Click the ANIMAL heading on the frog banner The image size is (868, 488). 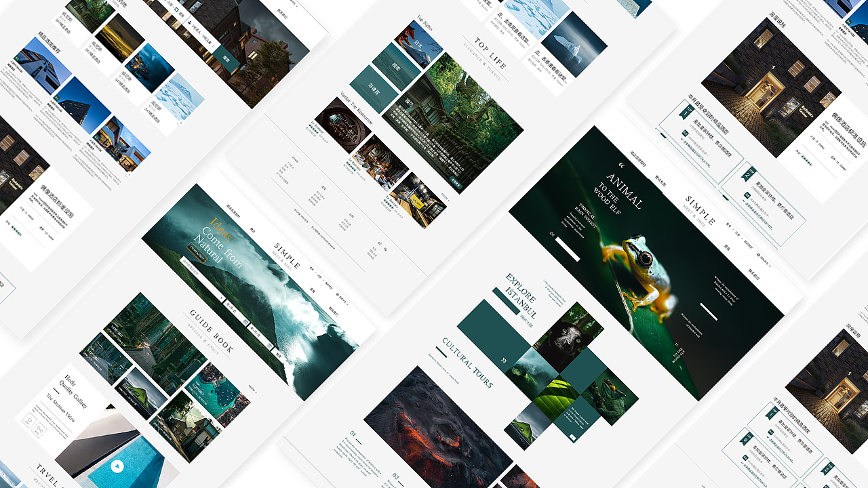tap(625, 190)
